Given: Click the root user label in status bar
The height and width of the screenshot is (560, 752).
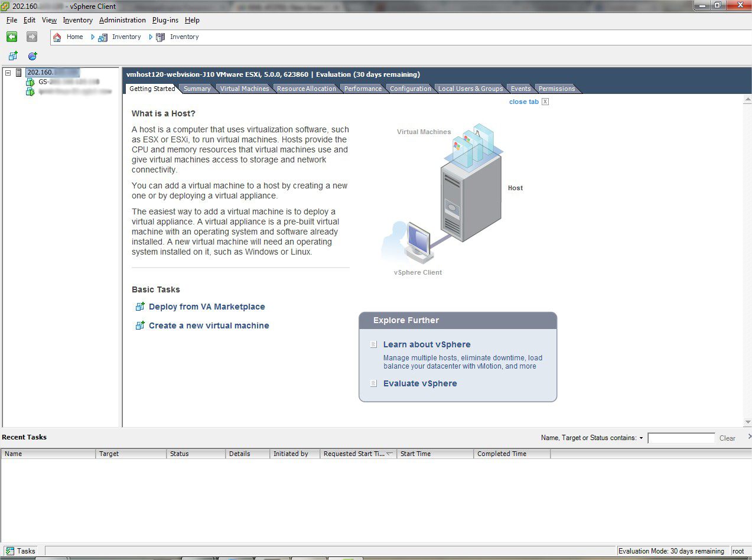Looking at the screenshot, I should [x=738, y=551].
